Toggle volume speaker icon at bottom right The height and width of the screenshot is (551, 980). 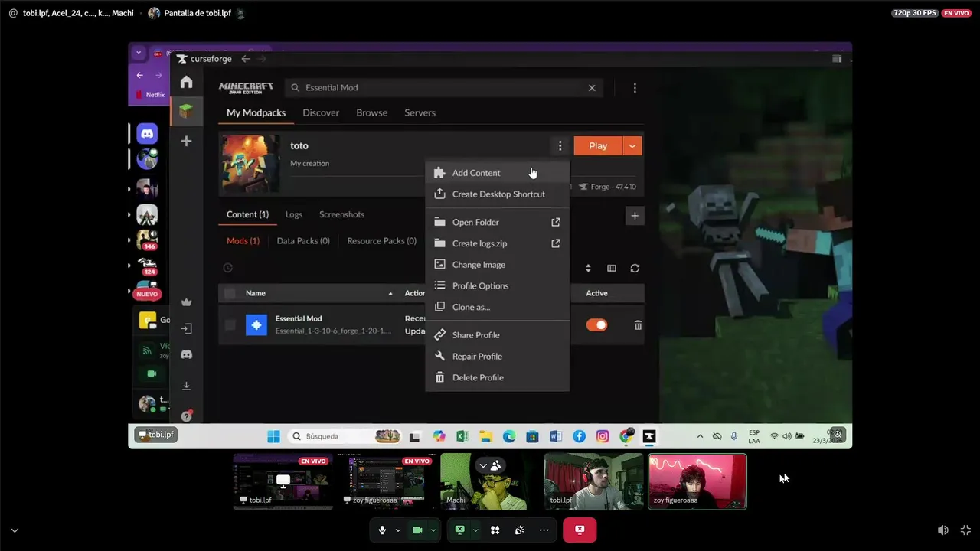click(943, 530)
